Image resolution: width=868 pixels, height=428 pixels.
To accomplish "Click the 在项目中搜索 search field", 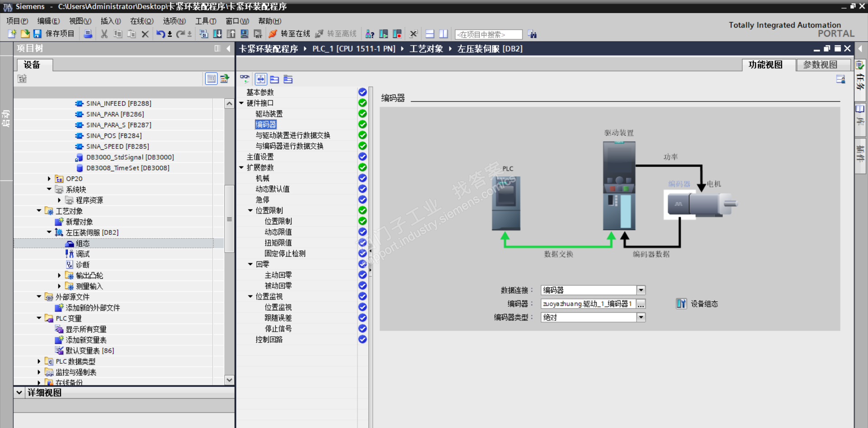I will click(x=489, y=34).
